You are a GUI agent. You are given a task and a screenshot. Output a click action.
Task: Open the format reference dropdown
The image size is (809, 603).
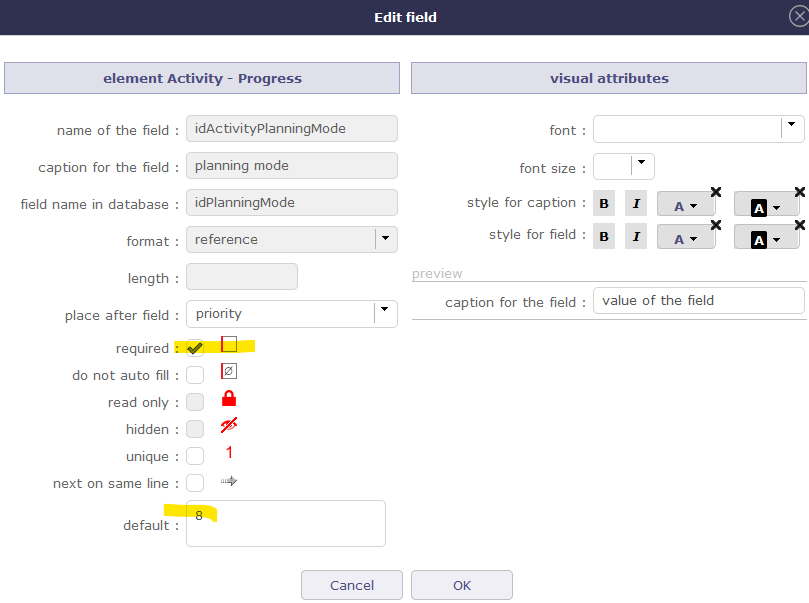385,239
